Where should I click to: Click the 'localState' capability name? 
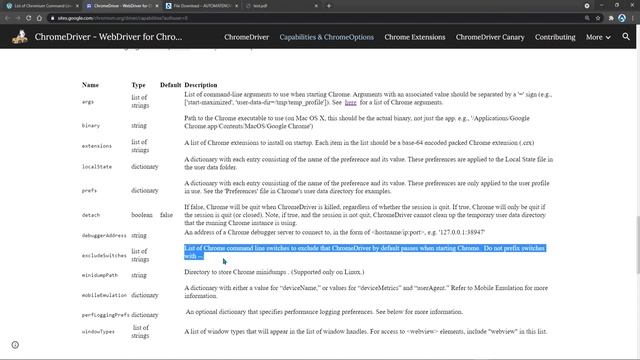97,167
